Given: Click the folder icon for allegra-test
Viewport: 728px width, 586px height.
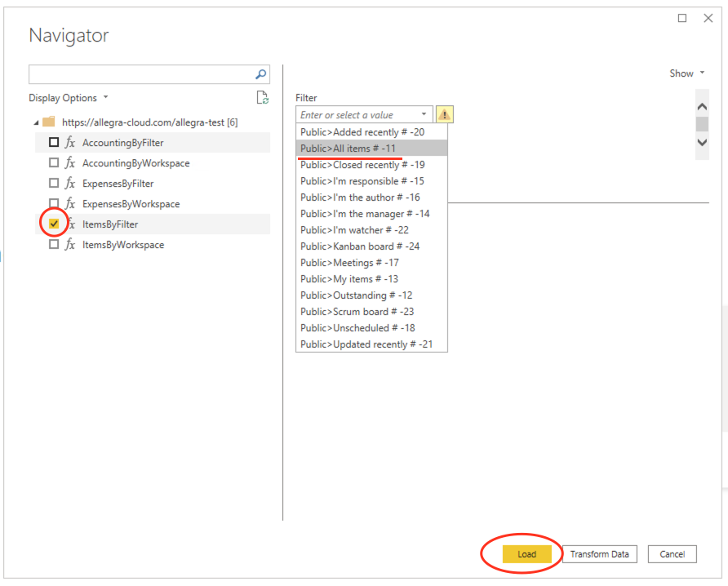Looking at the screenshot, I should pos(51,122).
